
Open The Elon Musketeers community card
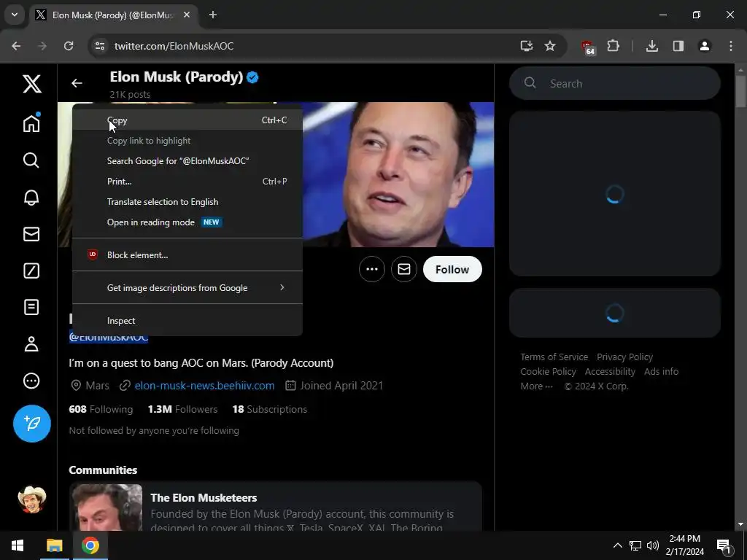pos(275,506)
